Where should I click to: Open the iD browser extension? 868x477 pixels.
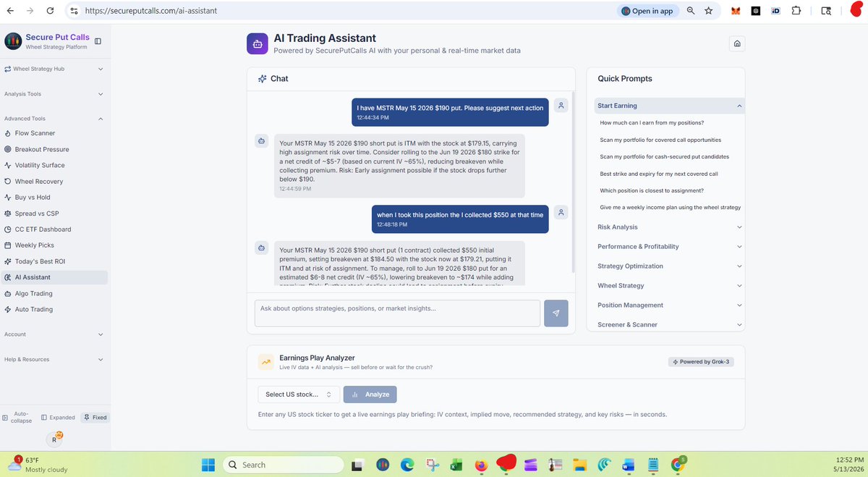click(775, 11)
